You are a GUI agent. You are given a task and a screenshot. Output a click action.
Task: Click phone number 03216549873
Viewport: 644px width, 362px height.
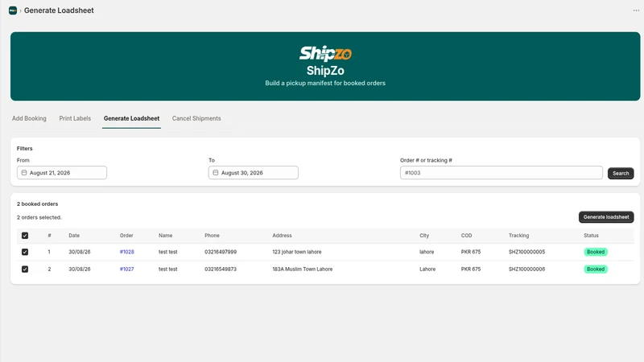(221, 269)
